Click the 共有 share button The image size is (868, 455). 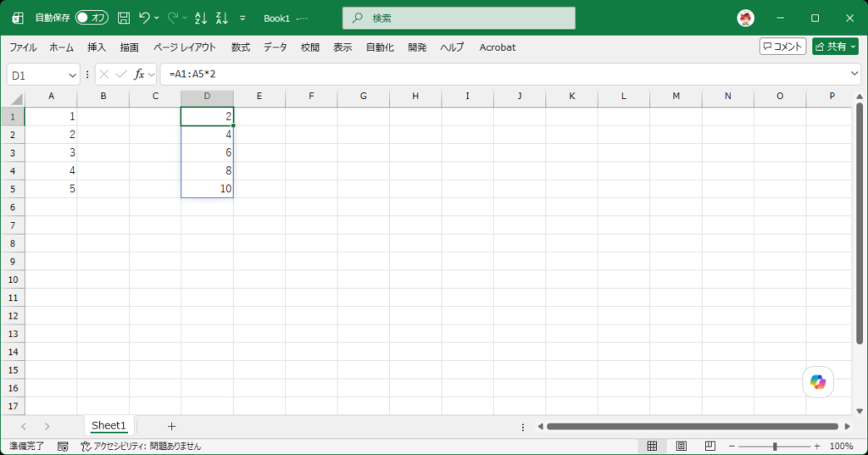click(835, 47)
